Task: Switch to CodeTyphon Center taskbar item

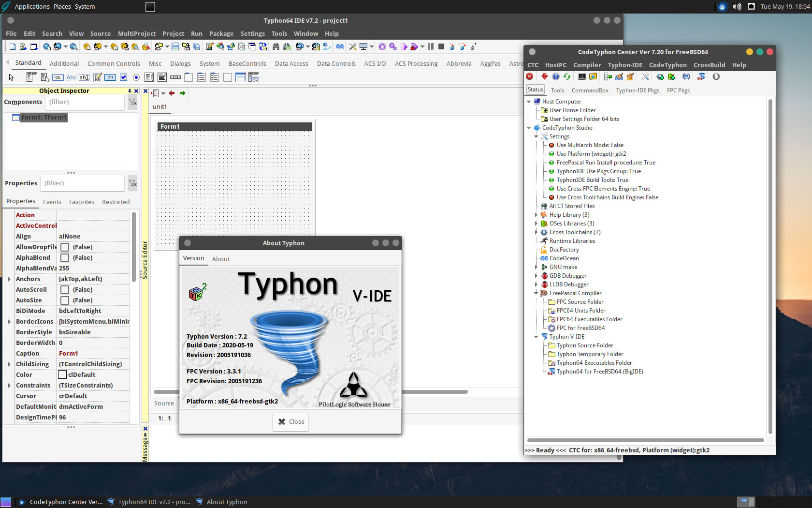Action: pyautogui.click(x=60, y=502)
